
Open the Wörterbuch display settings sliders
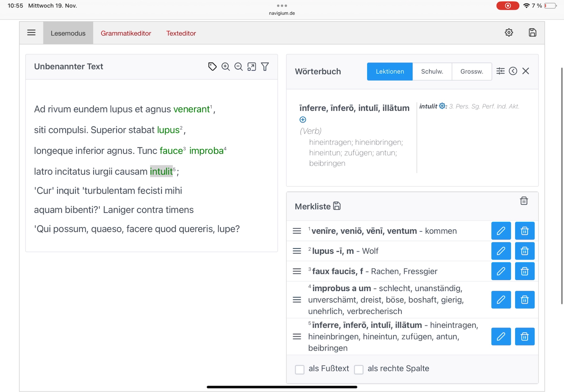click(x=500, y=71)
